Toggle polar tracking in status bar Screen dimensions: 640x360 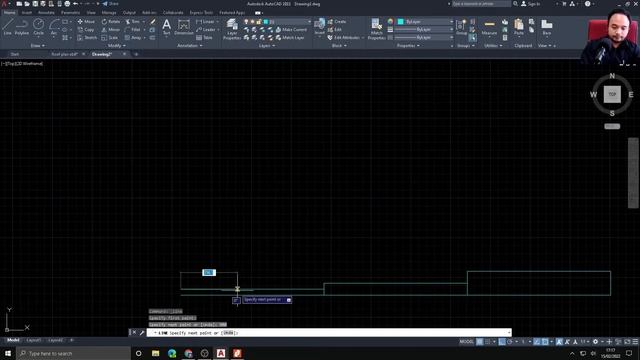(510, 342)
